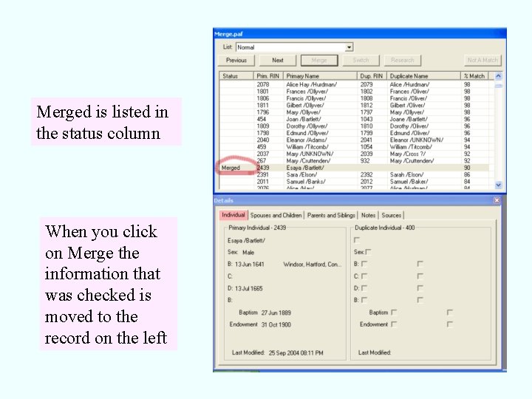
Task: Open the Spouses and Children tab
Action: (276, 215)
